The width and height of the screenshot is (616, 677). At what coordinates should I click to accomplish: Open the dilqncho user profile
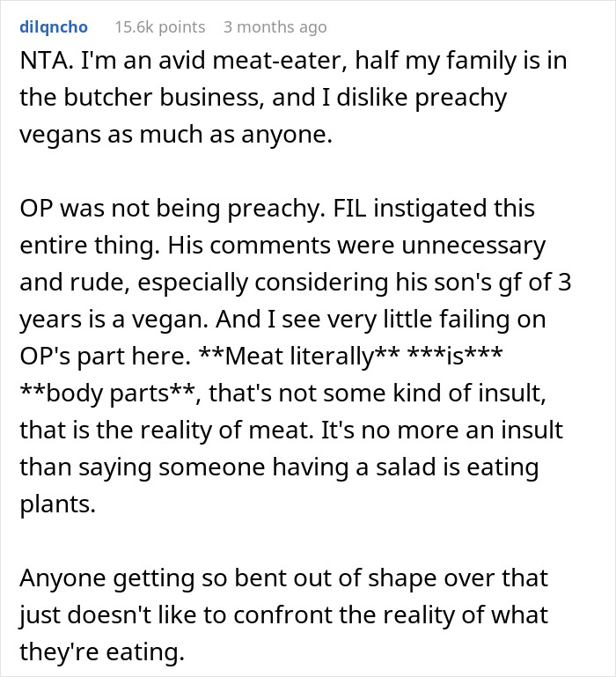point(53,27)
